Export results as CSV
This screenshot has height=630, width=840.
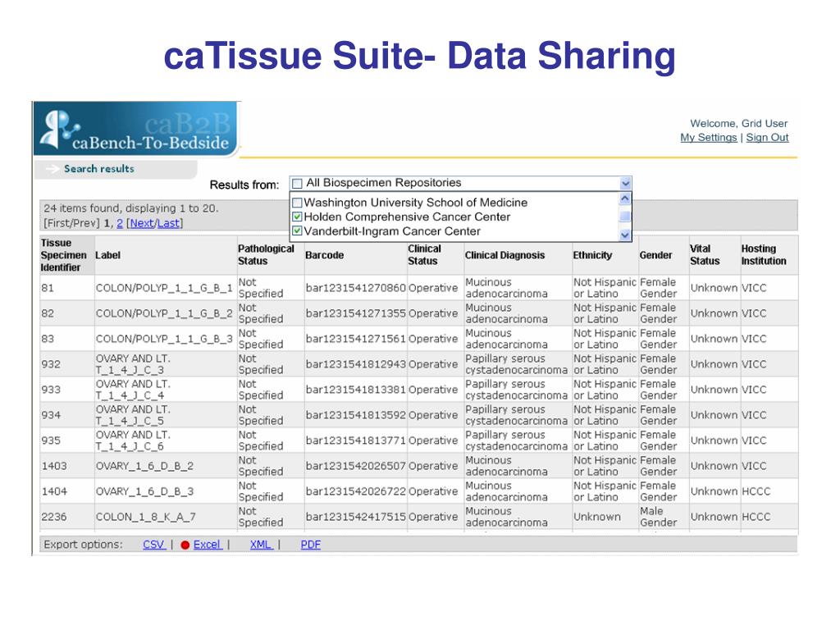pos(153,545)
